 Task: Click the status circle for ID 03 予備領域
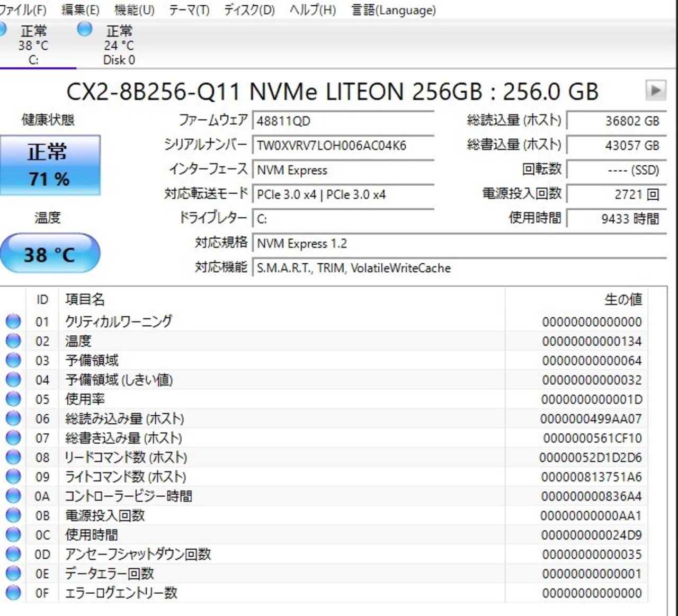(13, 360)
